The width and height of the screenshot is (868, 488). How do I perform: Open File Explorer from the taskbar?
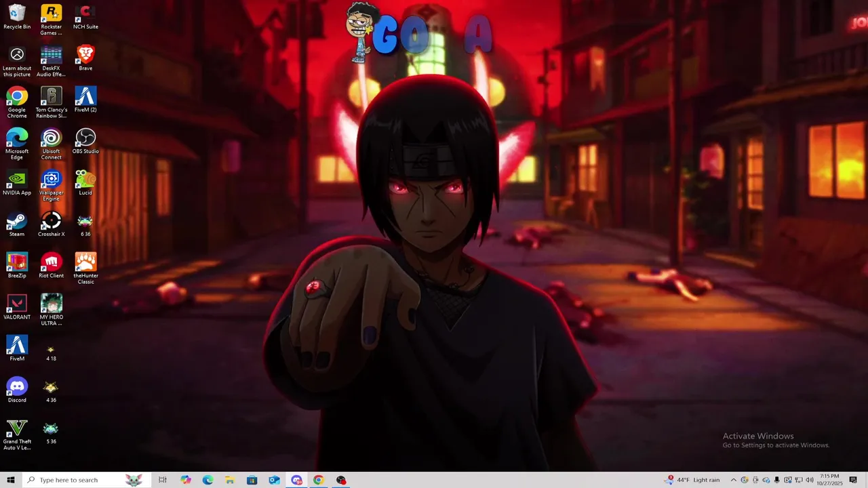[230, 480]
